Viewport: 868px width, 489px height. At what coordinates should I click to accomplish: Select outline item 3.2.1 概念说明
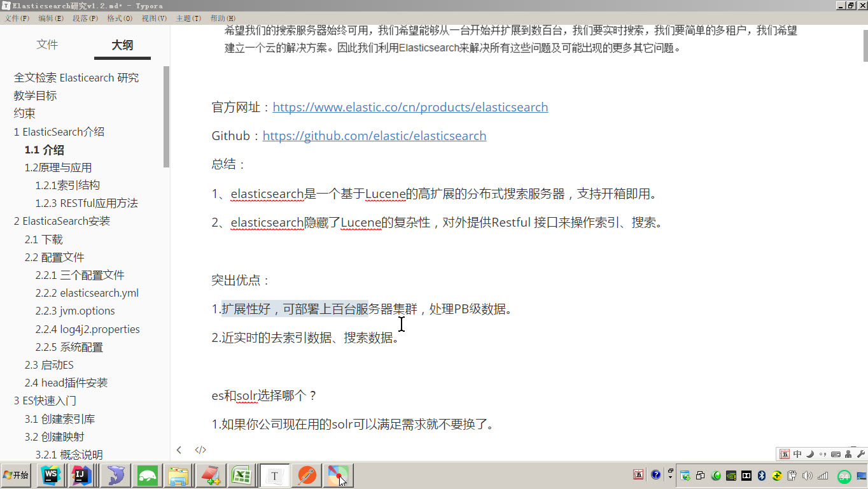pos(69,455)
